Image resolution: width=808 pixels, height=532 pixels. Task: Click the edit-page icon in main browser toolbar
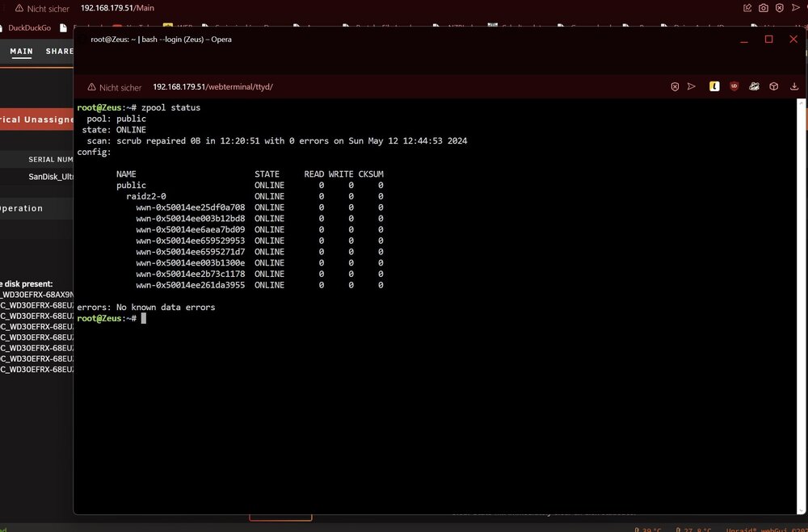coord(747,8)
